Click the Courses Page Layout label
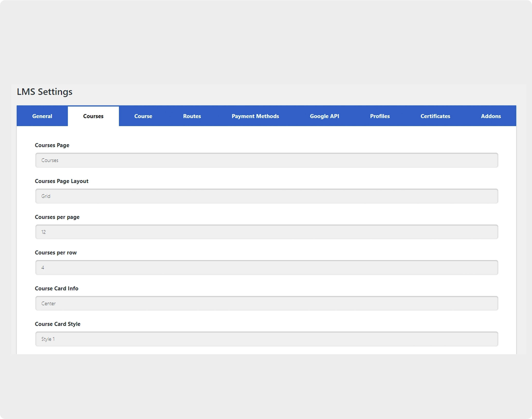The image size is (532, 419). click(x=61, y=181)
